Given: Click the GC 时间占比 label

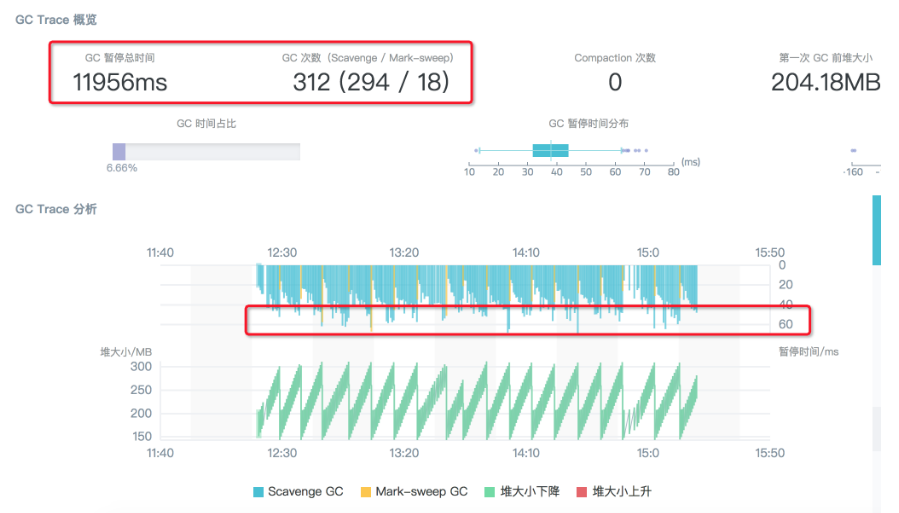Looking at the screenshot, I should point(206,123).
